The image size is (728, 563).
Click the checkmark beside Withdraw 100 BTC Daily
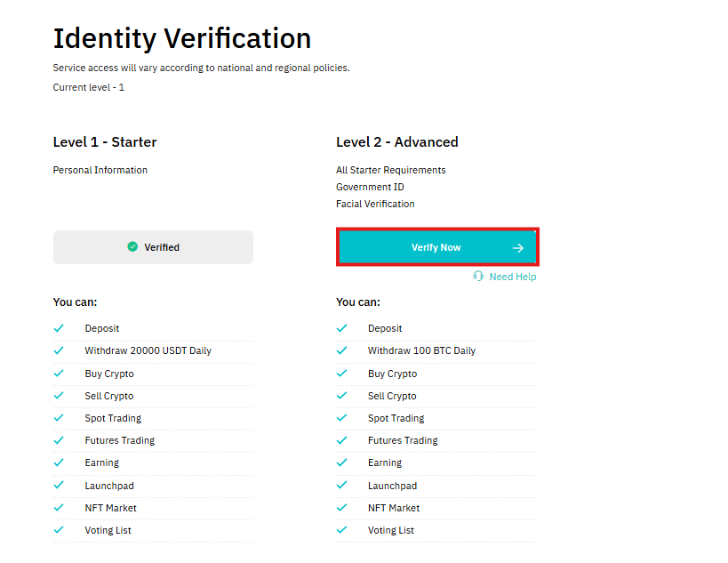[x=341, y=350]
